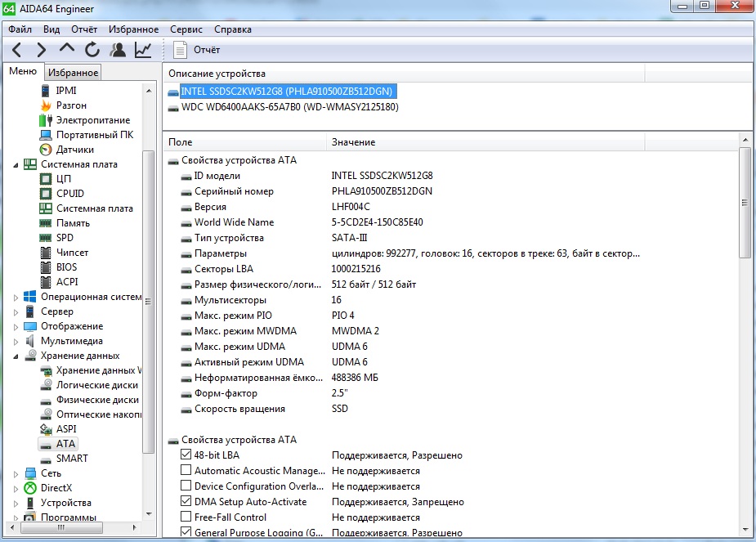Image resolution: width=756 pixels, height=542 pixels.
Task: Expand the Сеть tree node
Action: (x=16, y=474)
